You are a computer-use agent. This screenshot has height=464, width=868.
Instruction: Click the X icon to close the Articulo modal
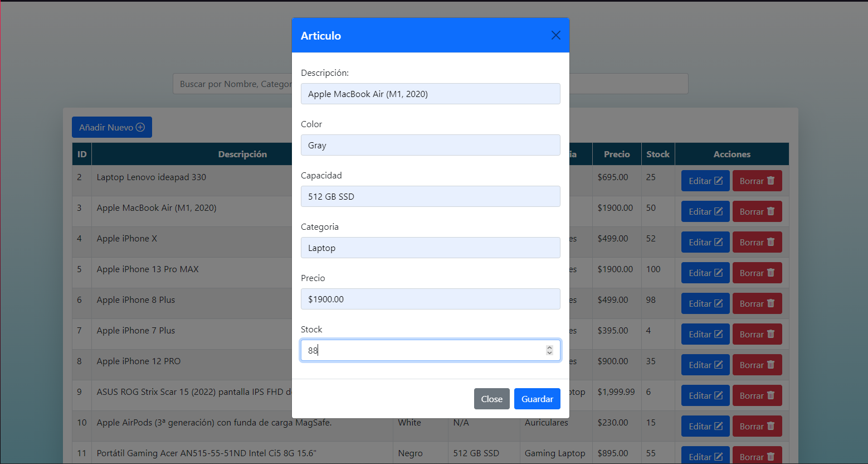[555, 35]
